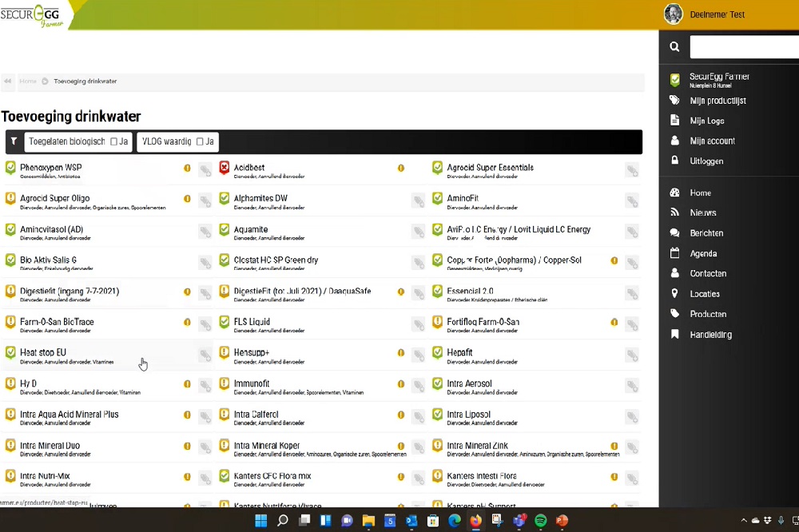Click the orange info icon for Copper Forte
Screen dimensions: 799x532
coord(614,260)
